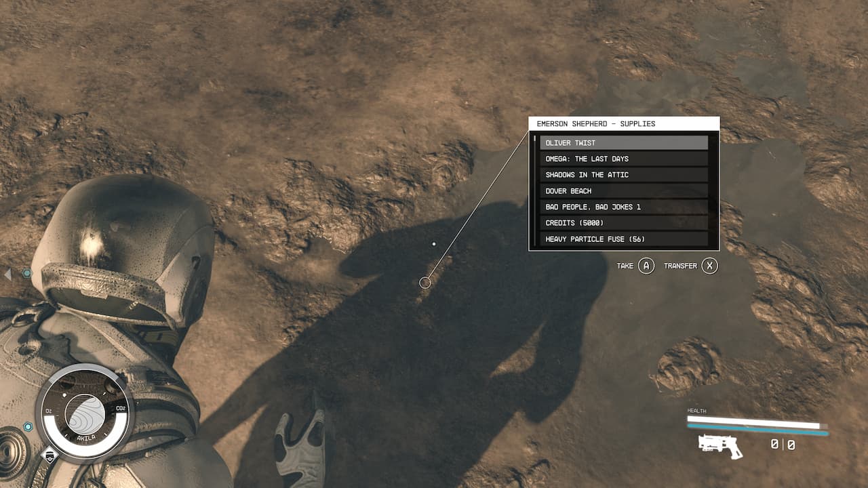Select Credits (5000) from the list

623,223
